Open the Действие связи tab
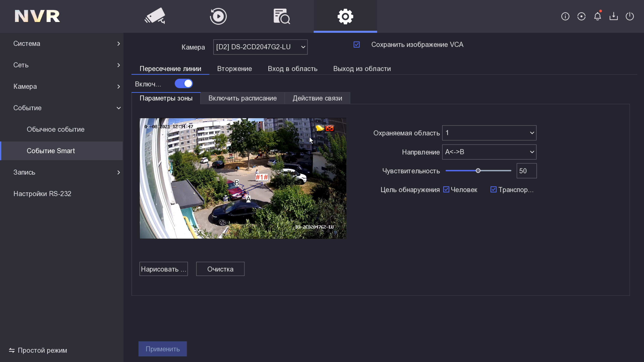The image size is (644, 362). 317,98
